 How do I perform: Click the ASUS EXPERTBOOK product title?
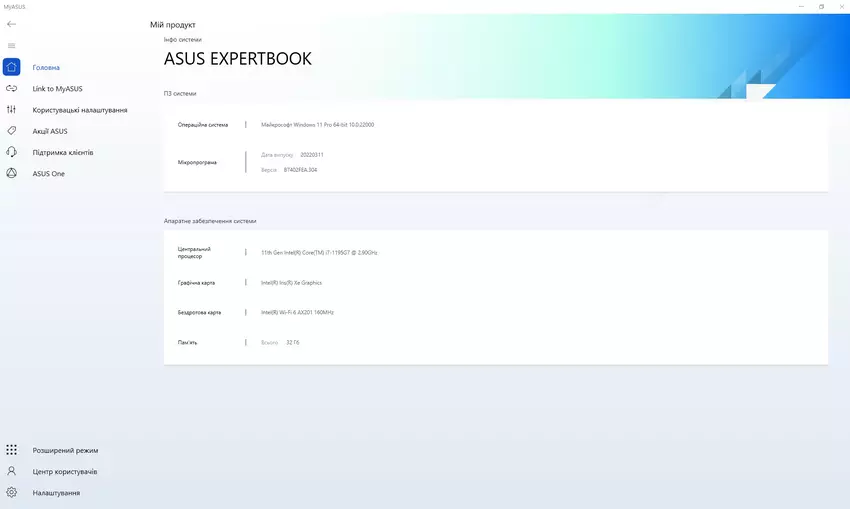click(238, 59)
